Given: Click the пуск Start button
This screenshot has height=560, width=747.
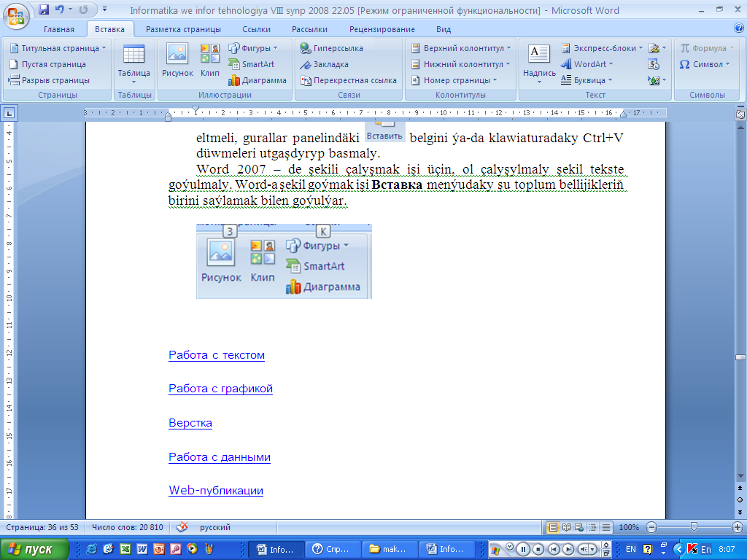Looking at the screenshot, I should tap(35, 549).
